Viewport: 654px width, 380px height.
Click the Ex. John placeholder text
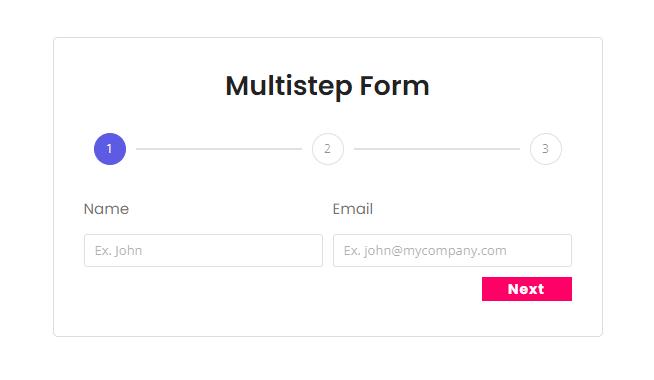coord(118,250)
